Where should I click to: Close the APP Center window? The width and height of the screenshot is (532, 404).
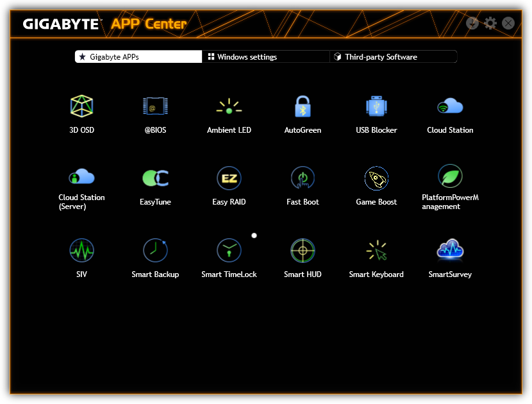[x=508, y=23]
